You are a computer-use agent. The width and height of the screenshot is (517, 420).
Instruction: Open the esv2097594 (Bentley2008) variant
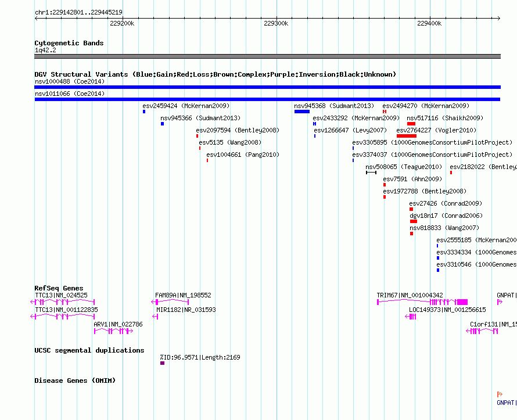238,130
